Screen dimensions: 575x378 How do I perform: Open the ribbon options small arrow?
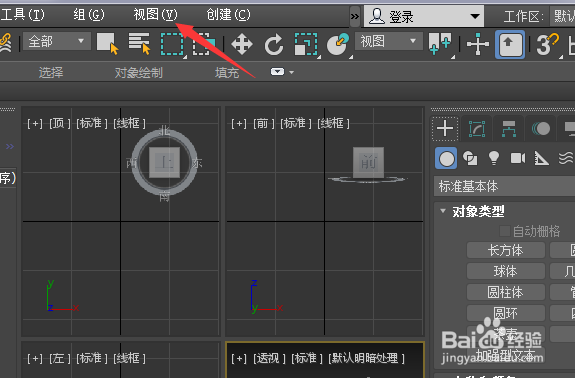(x=292, y=72)
